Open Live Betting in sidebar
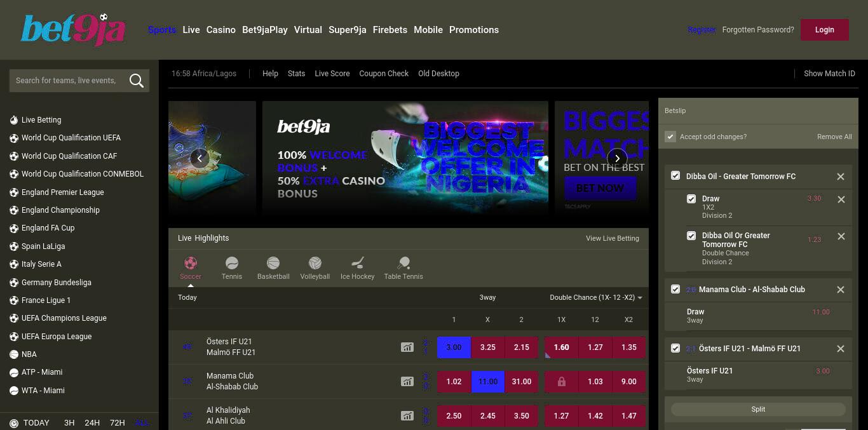The height and width of the screenshot is (430, 868). (x=41, y=120)
